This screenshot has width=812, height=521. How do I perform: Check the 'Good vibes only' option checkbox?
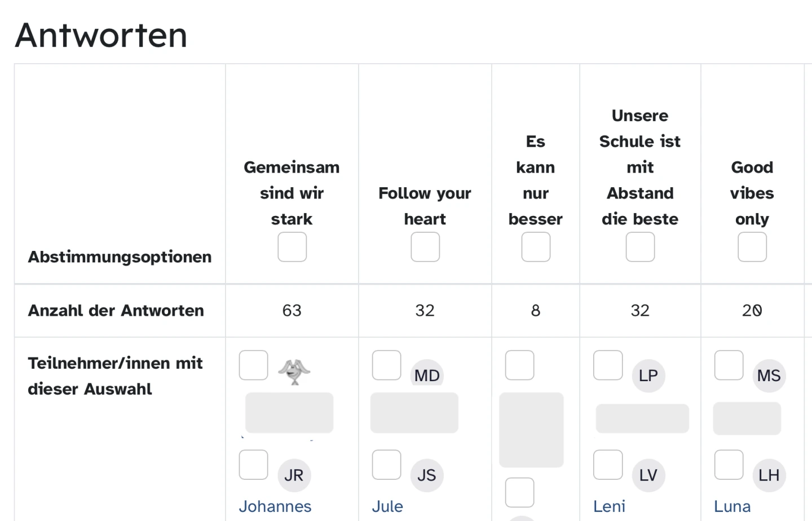tap(752, 247)
